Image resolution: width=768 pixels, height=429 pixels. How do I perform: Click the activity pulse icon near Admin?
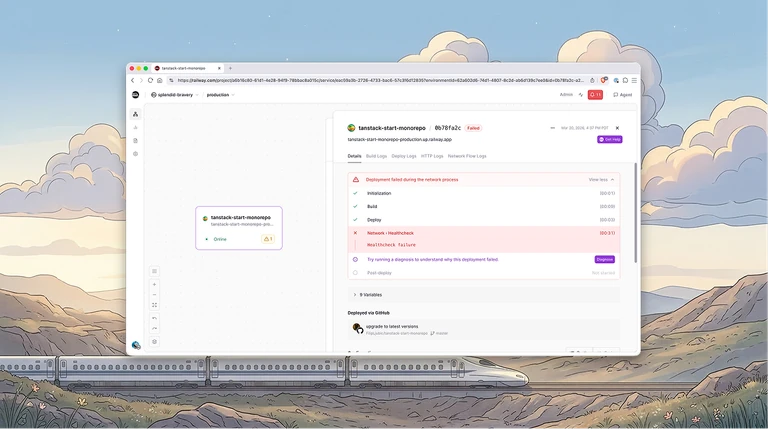click(x=581, y=95)
